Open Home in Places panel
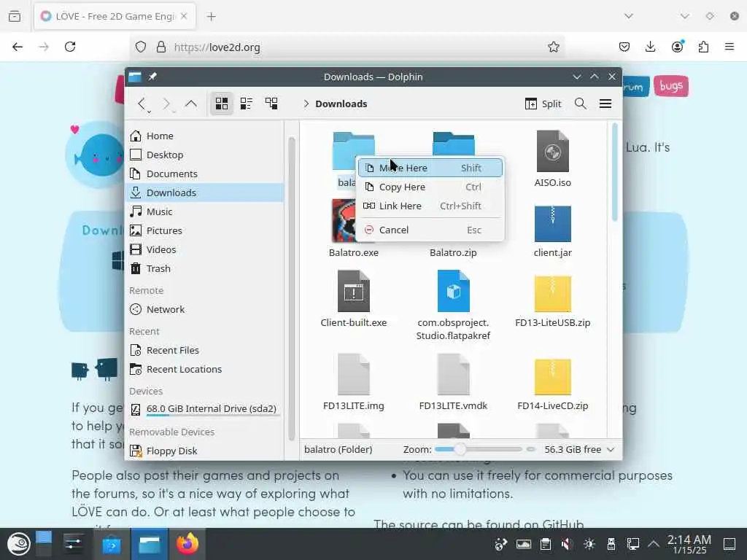Image resolution: width=747 pixels, height=560 pixels. point(205,136)
